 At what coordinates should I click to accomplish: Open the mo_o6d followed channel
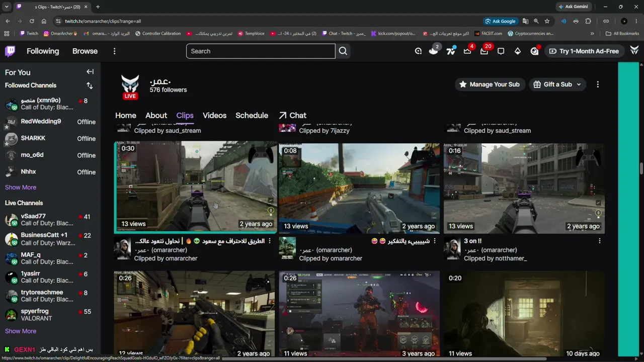pos(50,155)
